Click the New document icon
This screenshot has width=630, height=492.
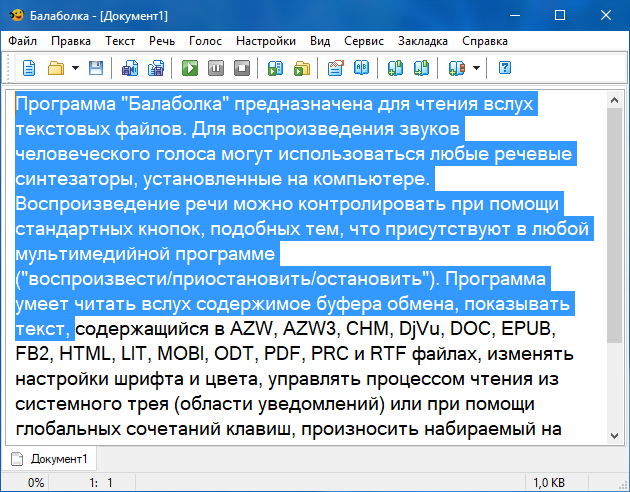point(29,68)
